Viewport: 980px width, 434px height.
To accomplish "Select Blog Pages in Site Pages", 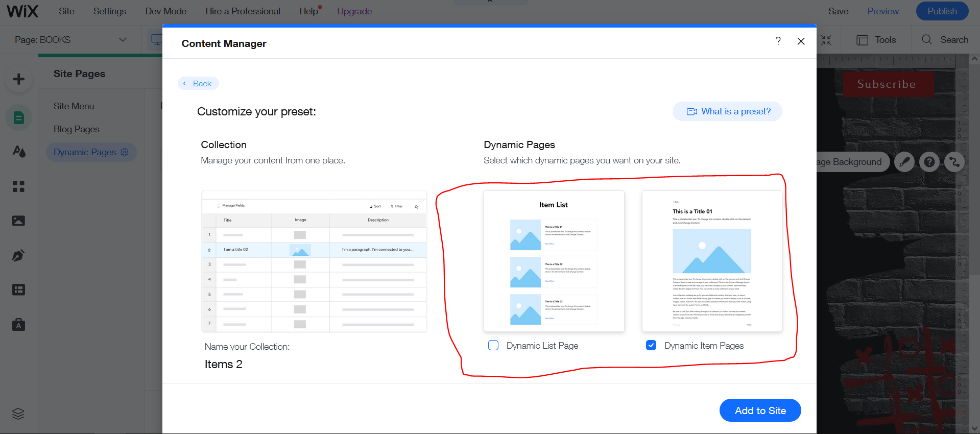I will (77, 129).
